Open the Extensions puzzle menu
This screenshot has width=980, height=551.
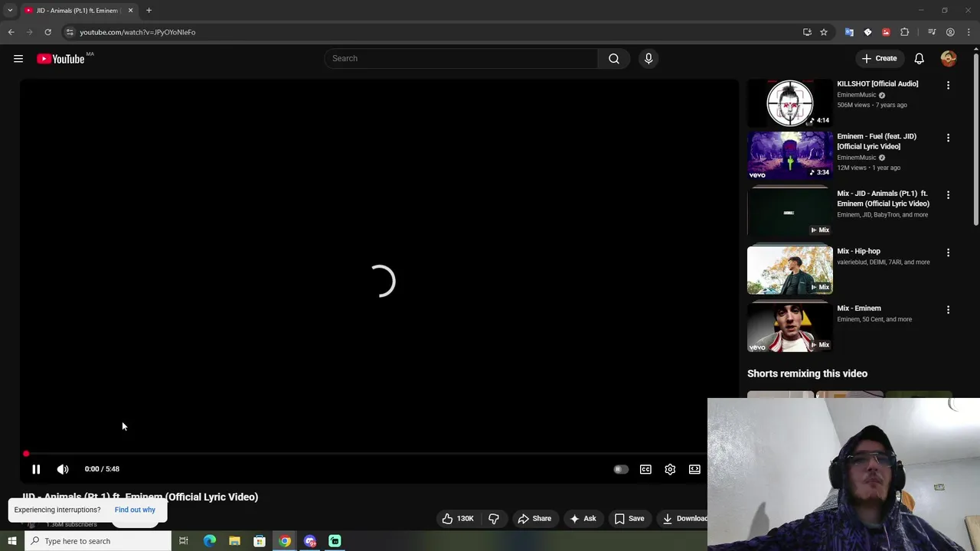point(904,32)
